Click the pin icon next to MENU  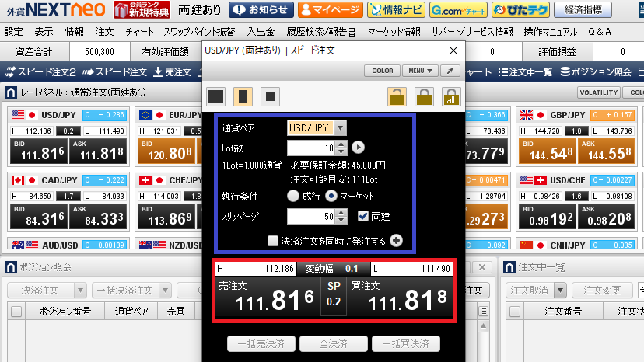(x=450, y=71)
